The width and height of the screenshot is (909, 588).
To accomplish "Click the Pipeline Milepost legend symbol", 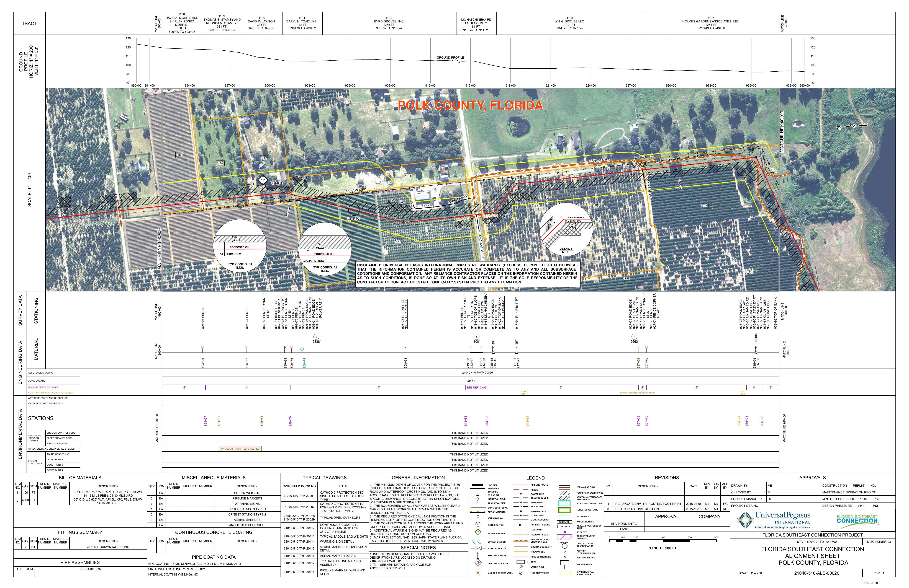I will (x=478, y=563).
